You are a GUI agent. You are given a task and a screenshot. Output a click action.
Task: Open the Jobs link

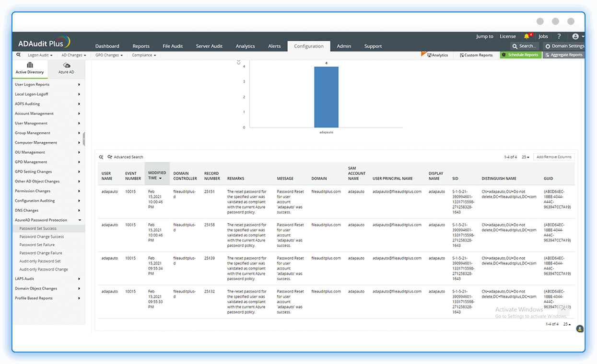(543, 36)
